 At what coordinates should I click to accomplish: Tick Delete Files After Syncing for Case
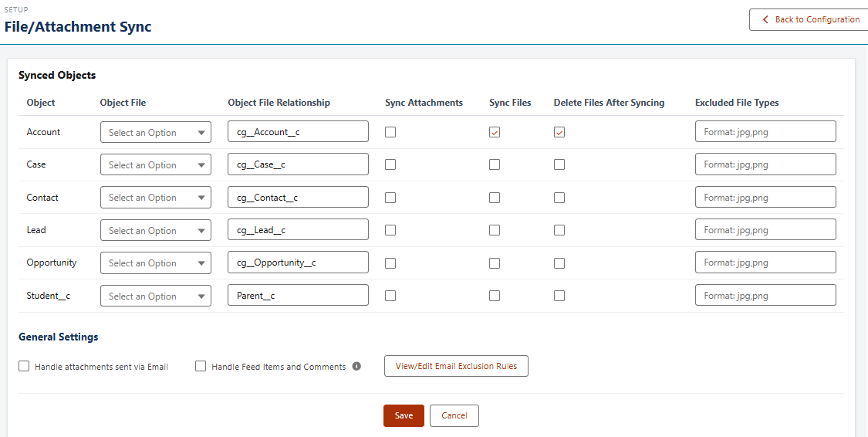559,164
